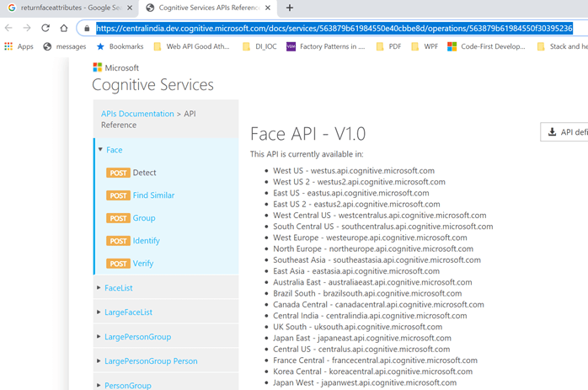Click the Reload page icon
This screenshot has height=390, width=588.
45,28
